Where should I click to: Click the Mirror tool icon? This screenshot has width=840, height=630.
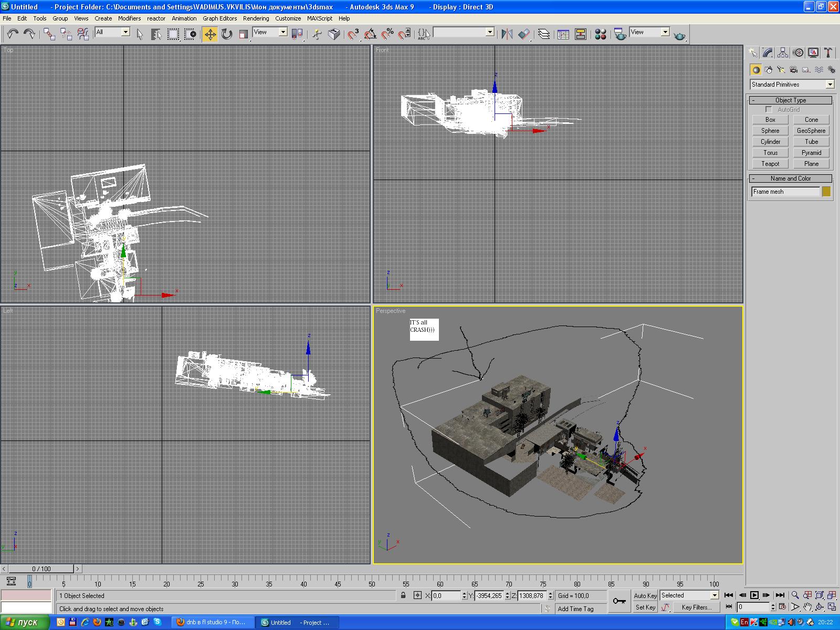507,34
